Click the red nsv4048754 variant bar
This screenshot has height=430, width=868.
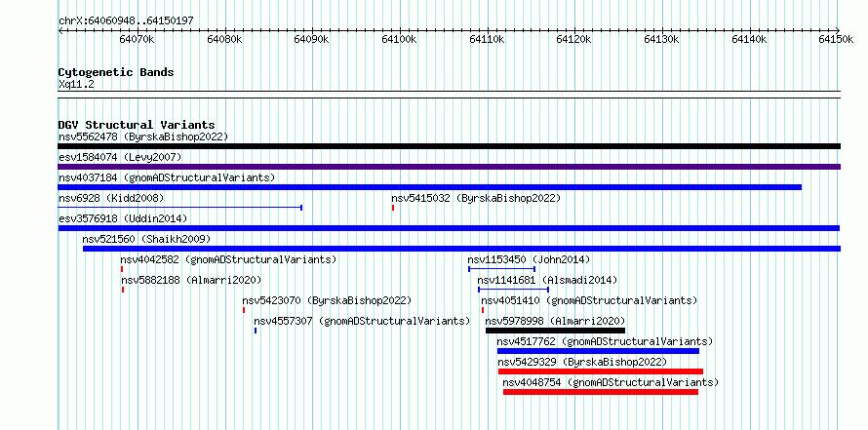[x=601, y=392]
